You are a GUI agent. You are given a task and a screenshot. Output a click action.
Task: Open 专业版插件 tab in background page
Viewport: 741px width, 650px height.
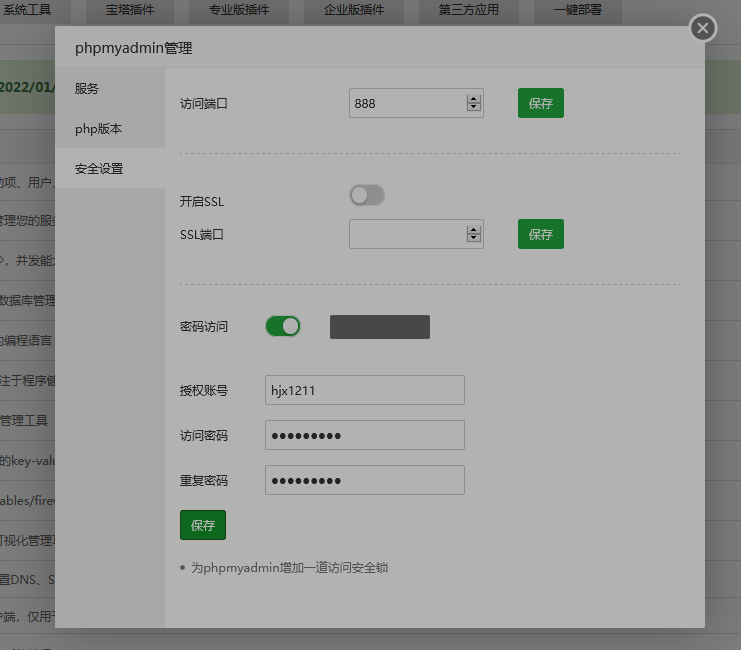(x=239, y=10)
